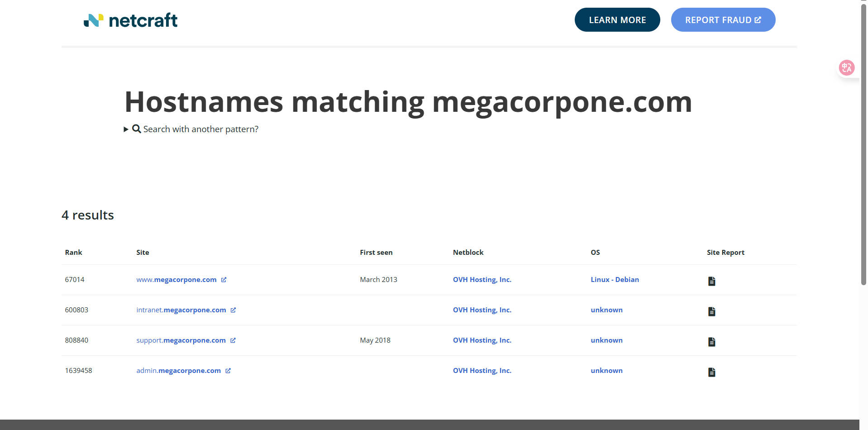Click rank value 808840

coord(76,340)
